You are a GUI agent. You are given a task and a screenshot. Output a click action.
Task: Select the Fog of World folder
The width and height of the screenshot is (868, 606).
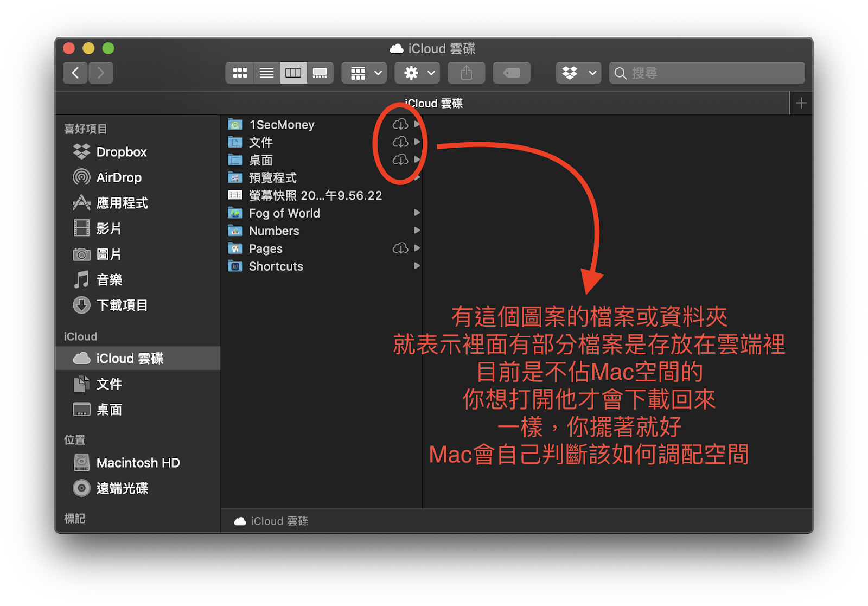(x=322, y=213)
